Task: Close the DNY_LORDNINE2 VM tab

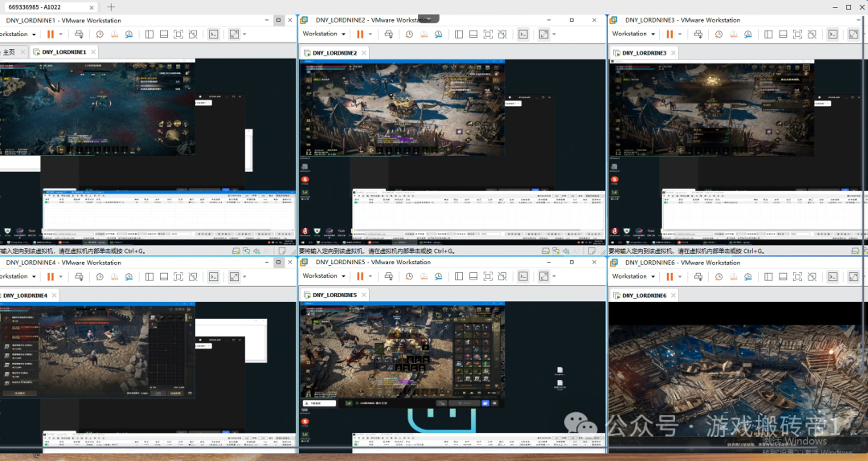Action: click(364, 53)
